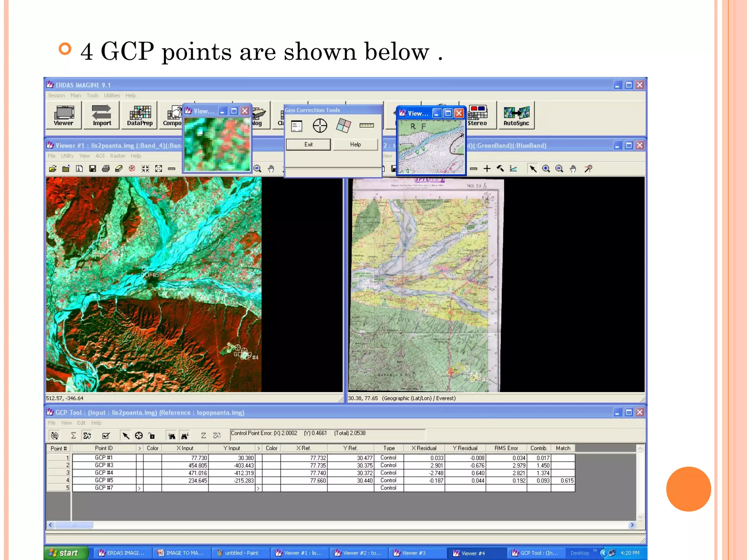
Task: Select the GCP #1 row Point ID cell
Action: click(x=104, y=458)
